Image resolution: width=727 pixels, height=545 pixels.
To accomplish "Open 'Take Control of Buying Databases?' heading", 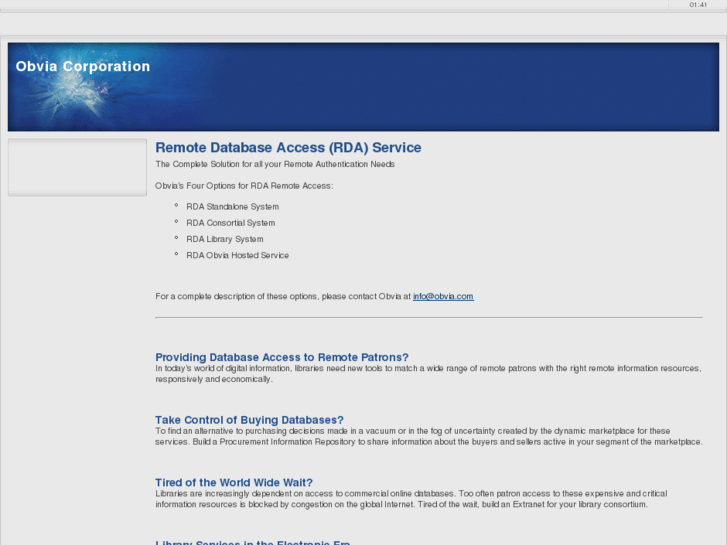I will tap(249, 420).
